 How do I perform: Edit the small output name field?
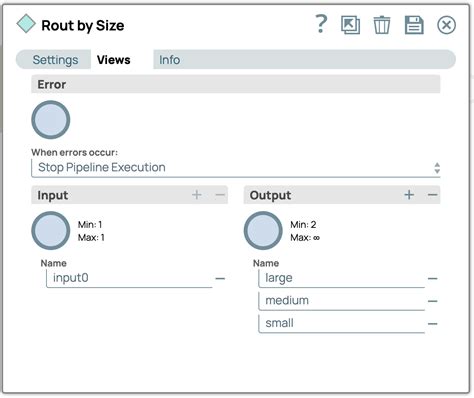click(342, 323)
